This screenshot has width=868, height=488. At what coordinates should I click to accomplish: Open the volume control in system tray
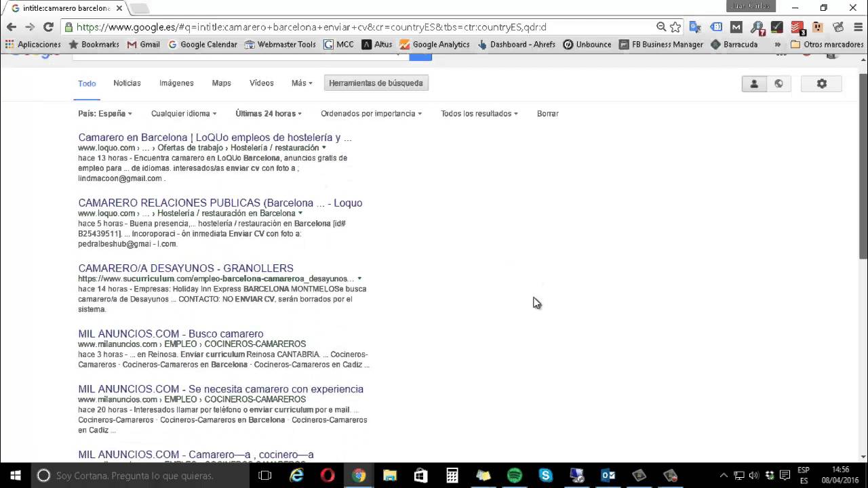754,476
